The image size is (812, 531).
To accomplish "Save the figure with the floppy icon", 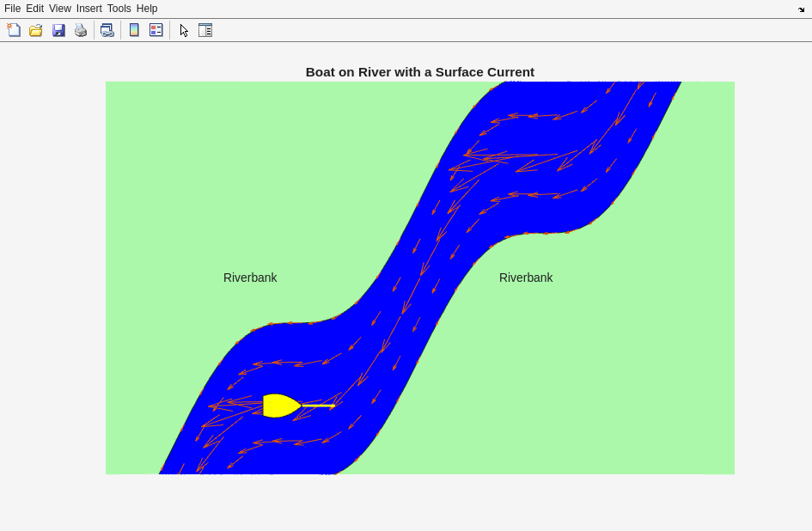I will [x=58, y=30].
